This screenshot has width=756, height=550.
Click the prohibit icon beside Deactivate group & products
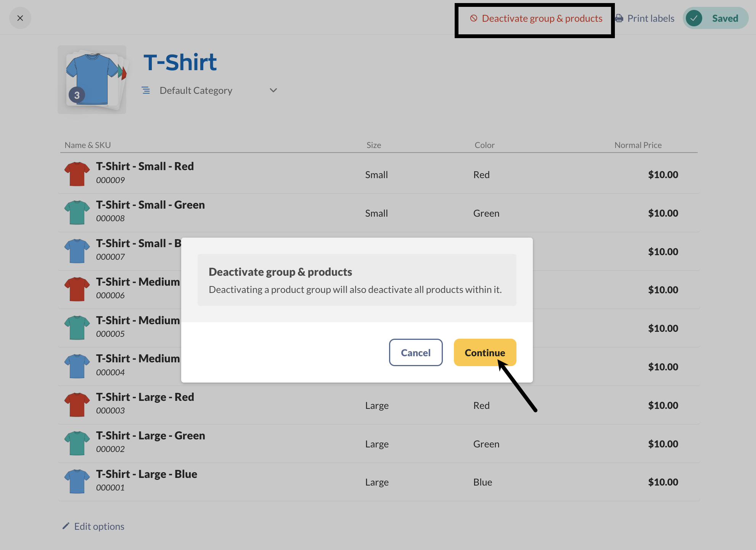click(x=473, y=18)
